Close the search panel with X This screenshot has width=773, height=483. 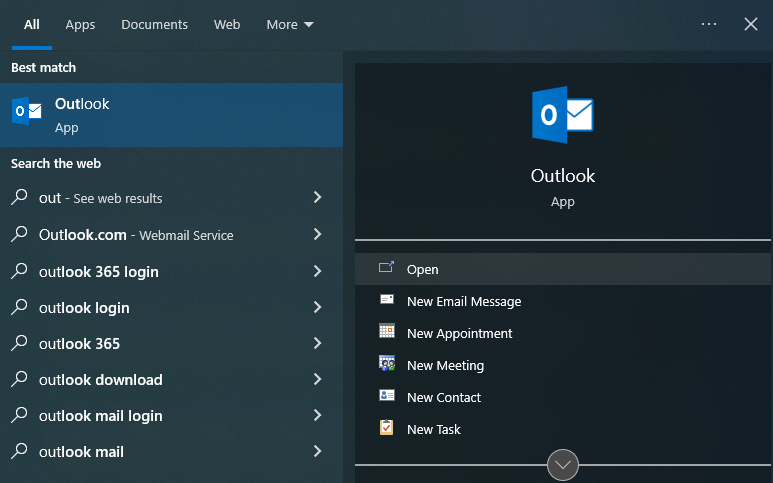point(750,24)
